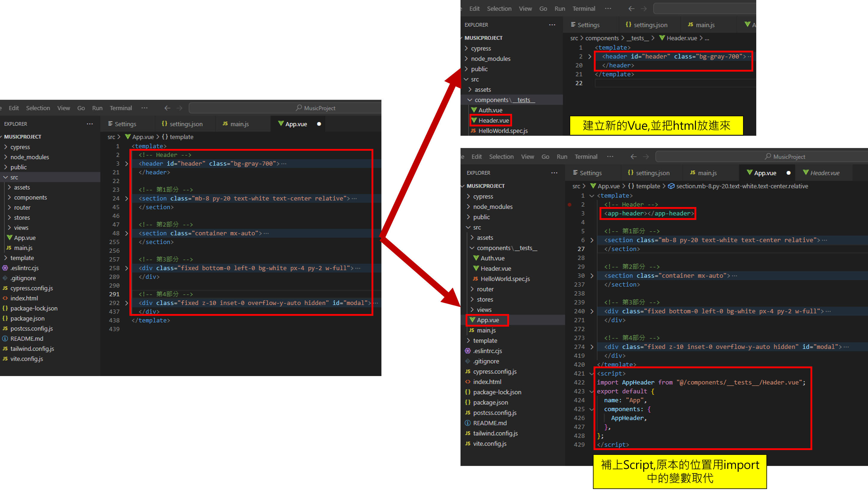Image resolution: width=868 pixels, height=492 pixels.
Task: Open View menu in bottom-right window
Action: pos(527,157)
